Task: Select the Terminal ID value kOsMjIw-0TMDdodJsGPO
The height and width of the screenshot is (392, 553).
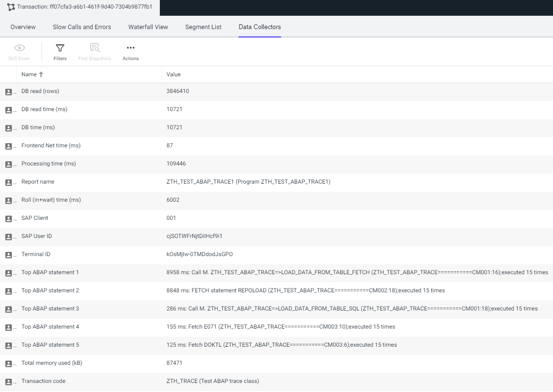Action: point(199,254)
